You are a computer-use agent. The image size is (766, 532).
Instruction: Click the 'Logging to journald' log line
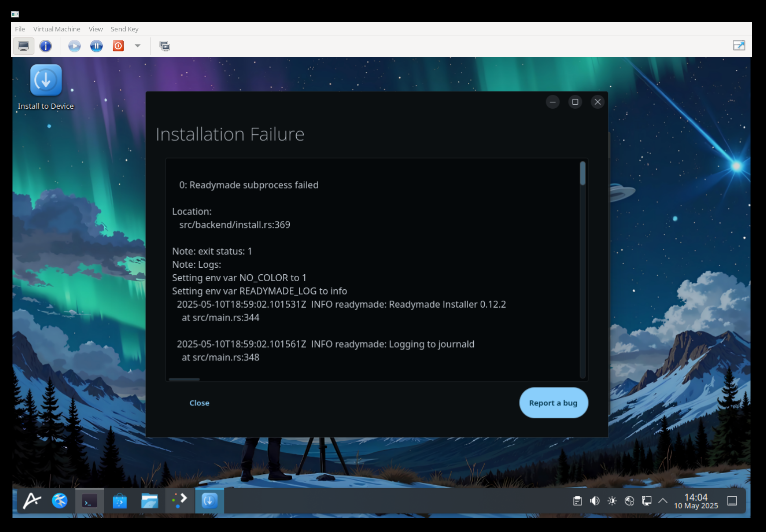tap(326, 345)
